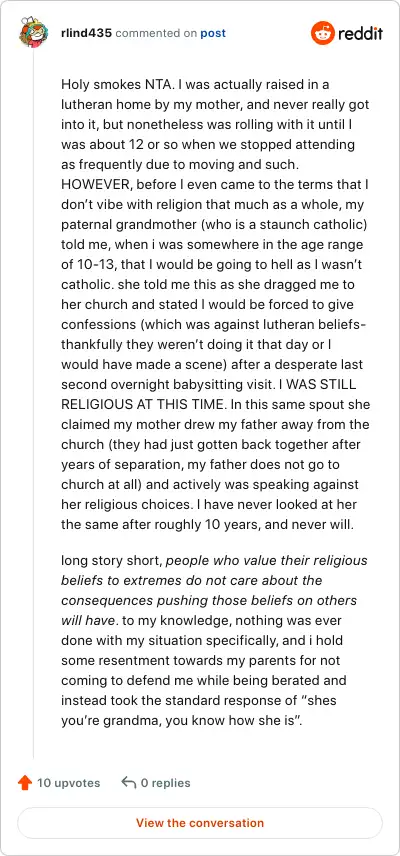Select the "0 replies" label
Image resolution: width=400 pixels, height=856 pixels.
click(x=165, y=783)
